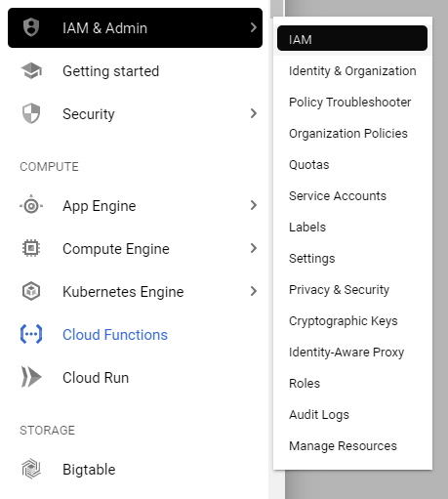Click the Getting started graduation cap icon
Screen dimensions: 448x499
click(x=31, y=70)
